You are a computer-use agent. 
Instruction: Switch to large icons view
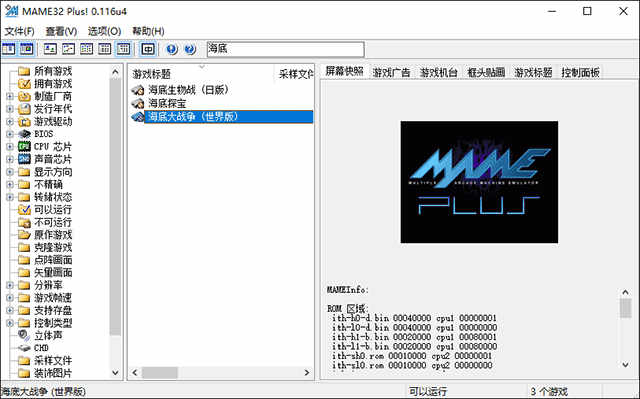(50, 49)
